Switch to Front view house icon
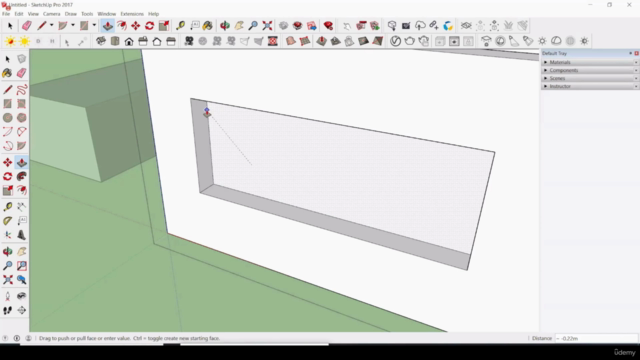The height and width of the screenshot is (360, 640). 129,41
